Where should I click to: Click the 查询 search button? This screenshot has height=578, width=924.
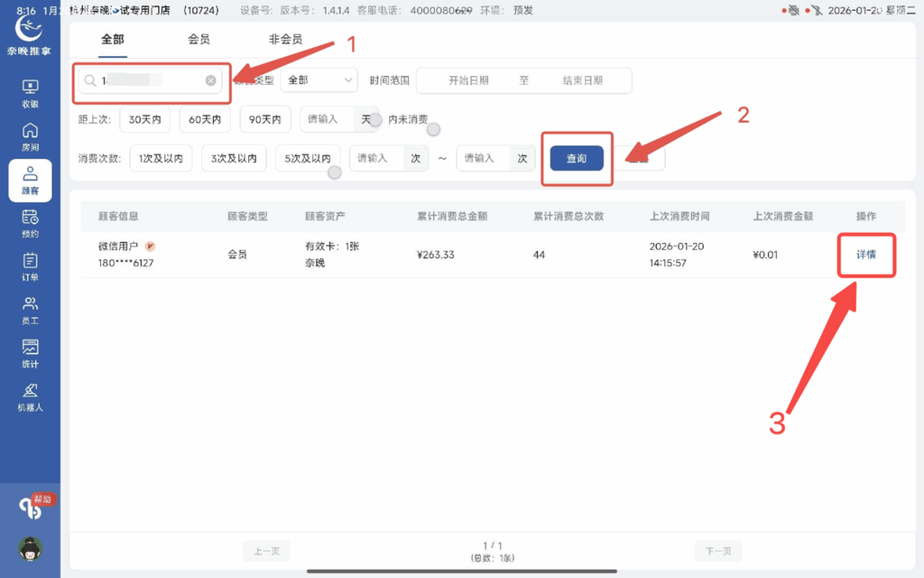point(577,156)
